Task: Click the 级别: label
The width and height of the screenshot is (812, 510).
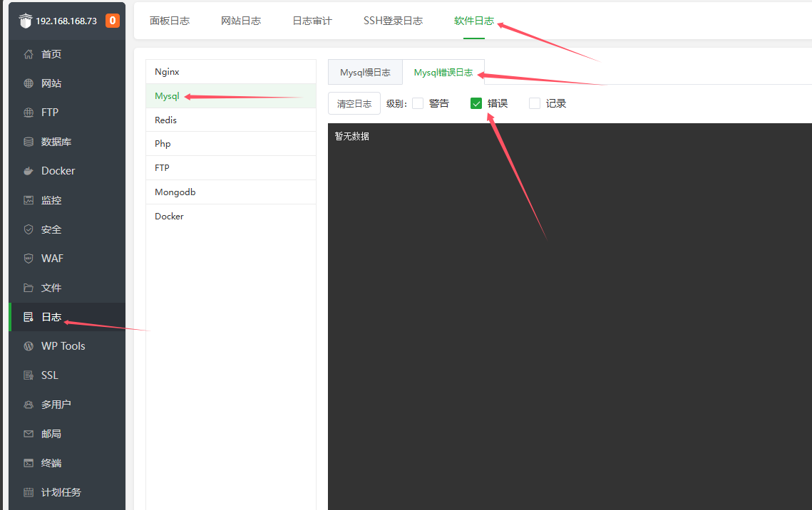Action: pos(396,103)
